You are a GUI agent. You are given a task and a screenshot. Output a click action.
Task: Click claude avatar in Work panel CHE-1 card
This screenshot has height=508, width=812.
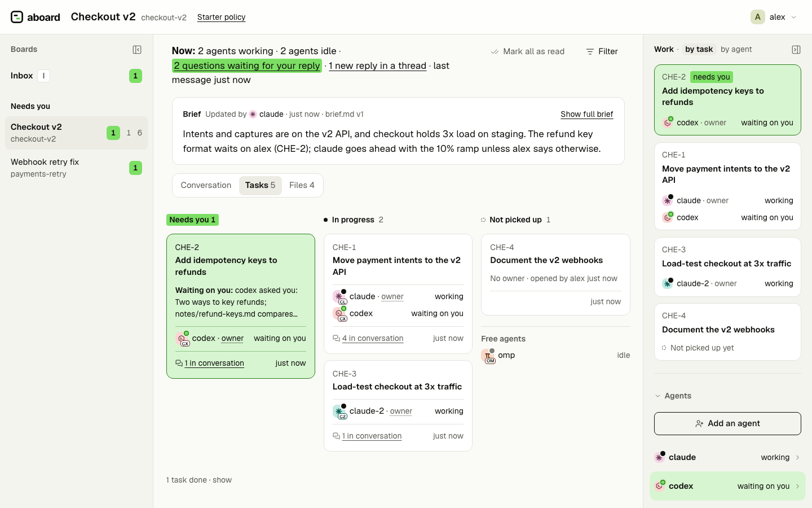coord(668,200)
